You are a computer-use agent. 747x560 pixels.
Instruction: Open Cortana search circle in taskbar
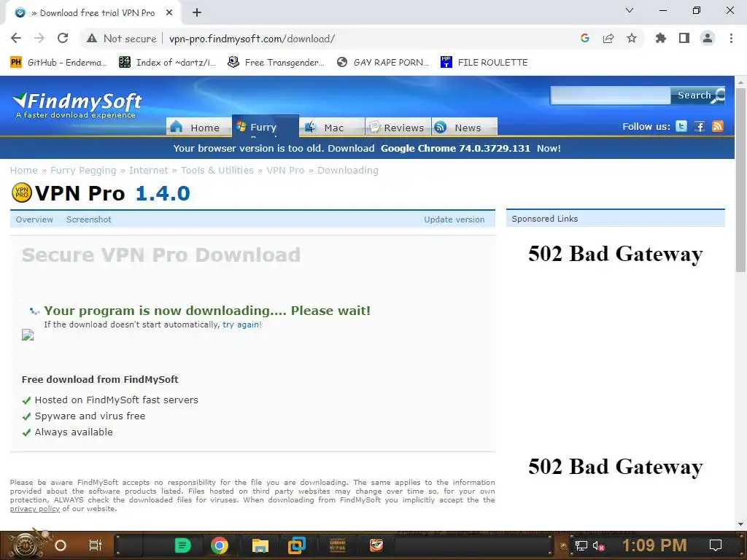[61, 545]
